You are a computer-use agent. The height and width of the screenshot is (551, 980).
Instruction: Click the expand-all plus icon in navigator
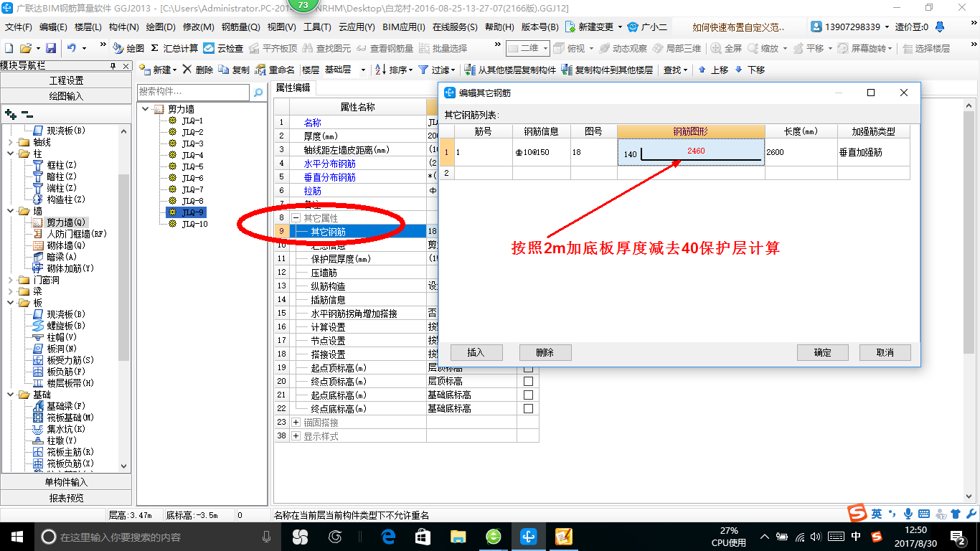click(10, 114)
